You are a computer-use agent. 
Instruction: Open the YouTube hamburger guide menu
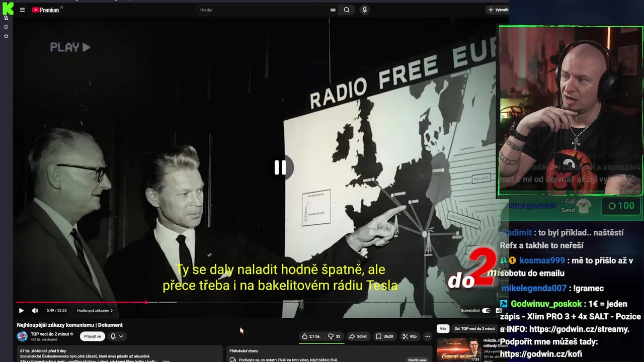pos(22,10)
